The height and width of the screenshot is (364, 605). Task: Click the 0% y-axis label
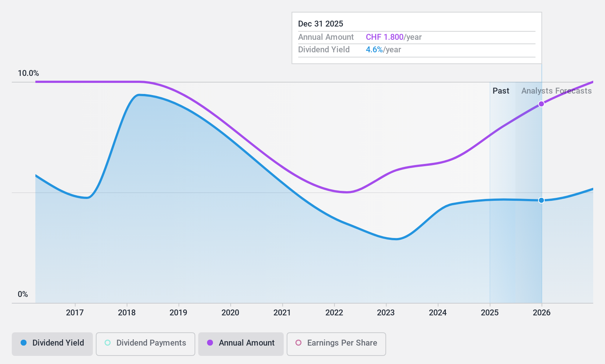(x=23, y=294)
